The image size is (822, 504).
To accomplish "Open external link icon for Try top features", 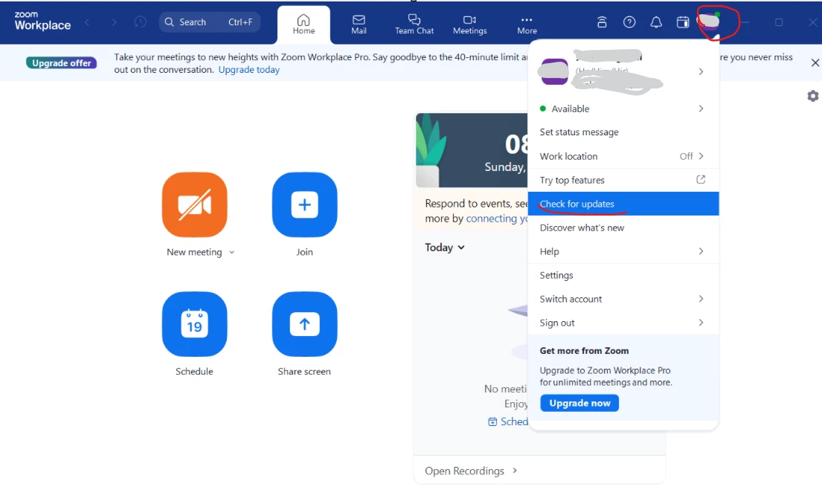I will coord(701,180).
